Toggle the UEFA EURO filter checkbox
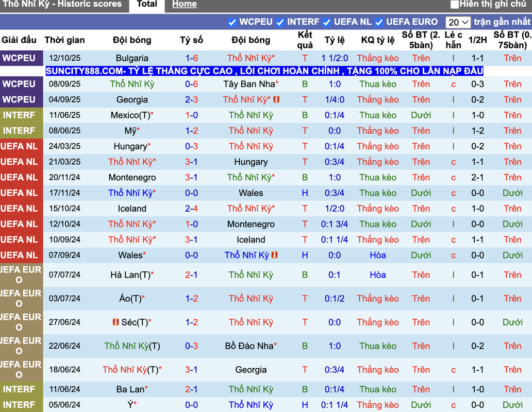This screenshot has height=412, width=532. (379, 22)
